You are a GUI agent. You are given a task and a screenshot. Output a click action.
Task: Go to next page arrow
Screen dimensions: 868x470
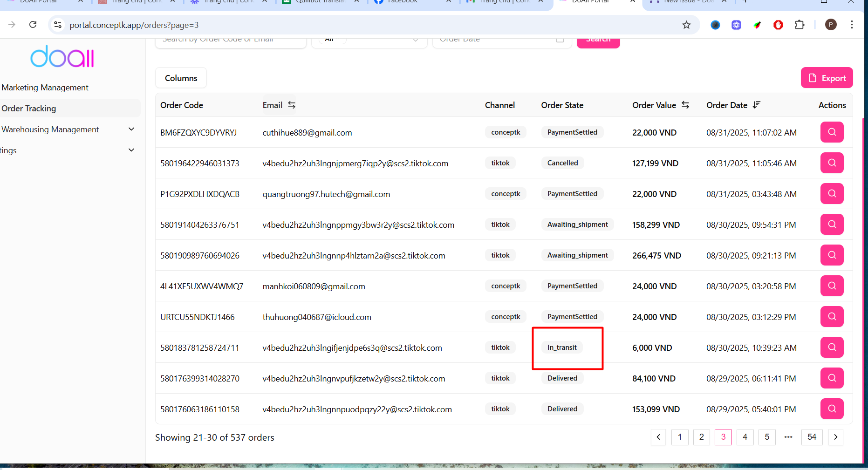point(835,437)
